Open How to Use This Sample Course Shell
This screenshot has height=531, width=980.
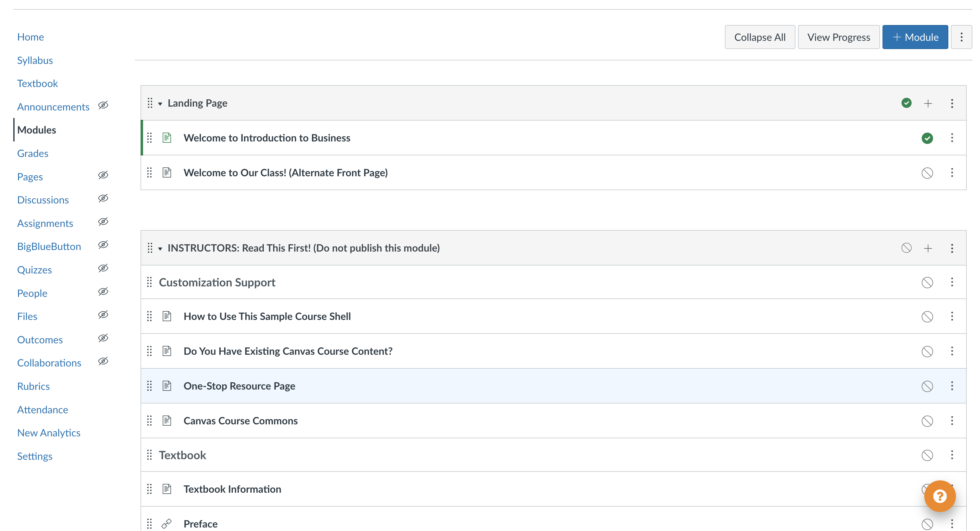tap(267, 316)
